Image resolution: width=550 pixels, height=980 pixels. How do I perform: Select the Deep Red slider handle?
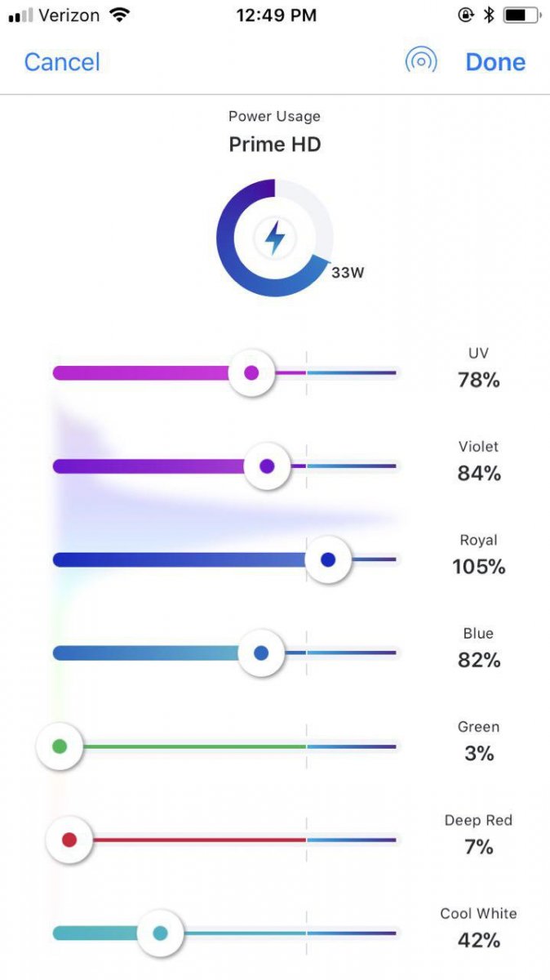(69, 839)
